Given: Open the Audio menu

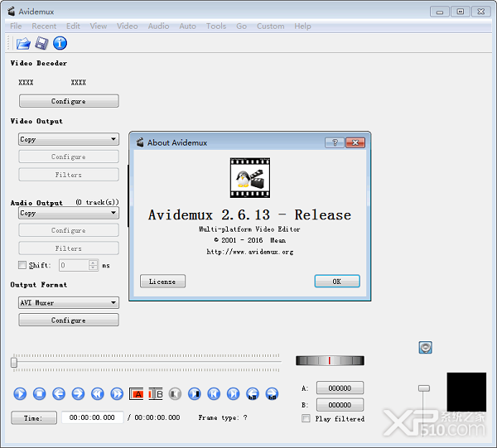Looking at the screenshot, I should pyautogui.click(x=158, y=26).
